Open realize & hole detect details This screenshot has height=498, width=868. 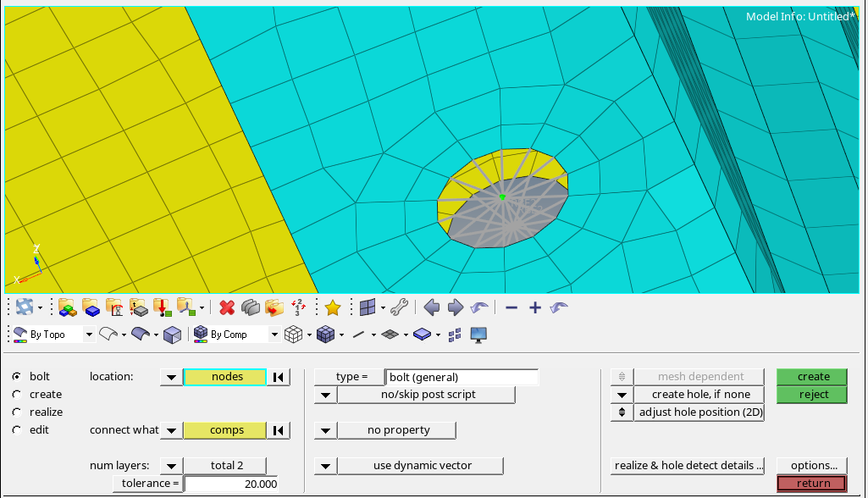688,464
